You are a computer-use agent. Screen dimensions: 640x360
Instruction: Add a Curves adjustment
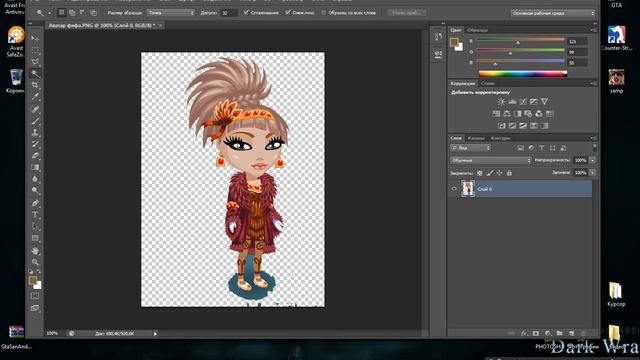tap(523, 102)
